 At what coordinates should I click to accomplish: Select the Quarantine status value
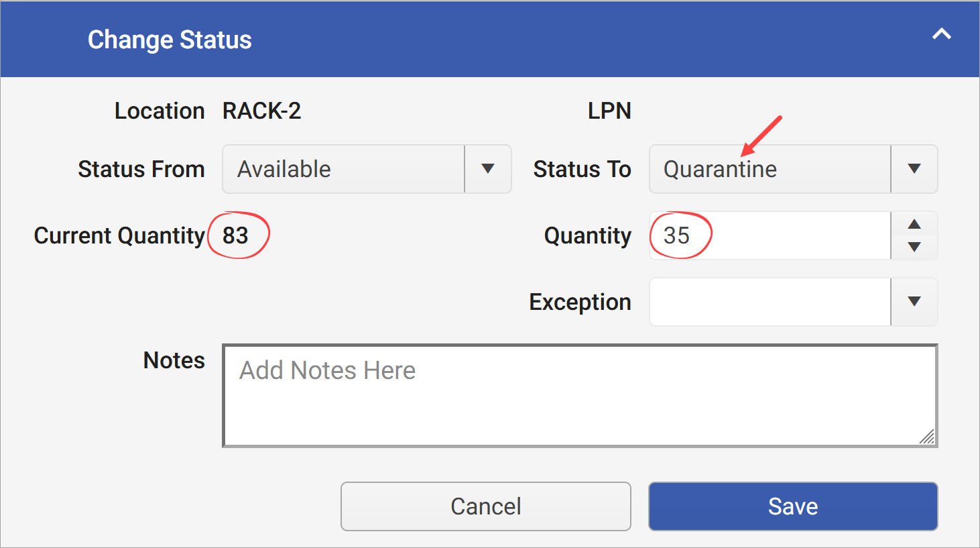pyautogui.click(x=719, y=169)
